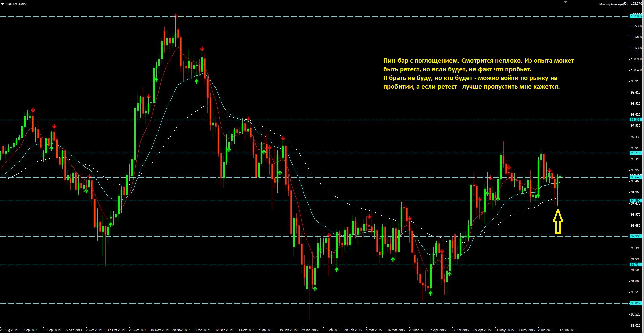Click the AUDJPY,Daily chart title

16,4
